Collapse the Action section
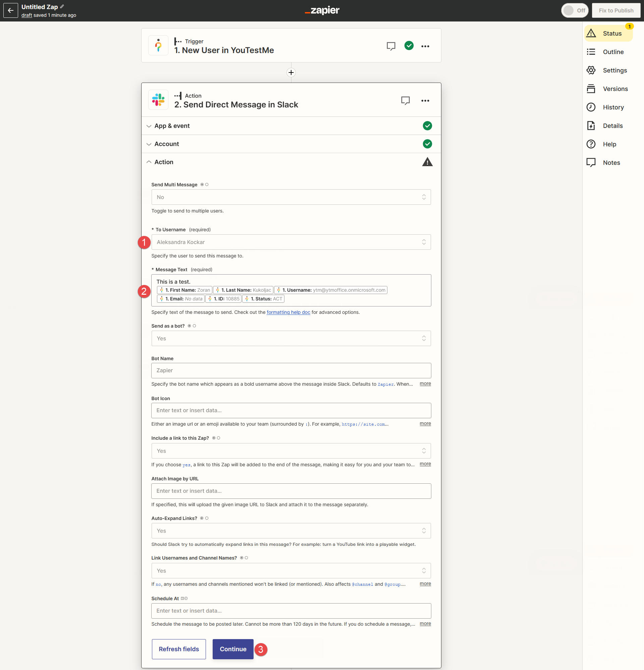644x670 pixels. coord(291,162)
